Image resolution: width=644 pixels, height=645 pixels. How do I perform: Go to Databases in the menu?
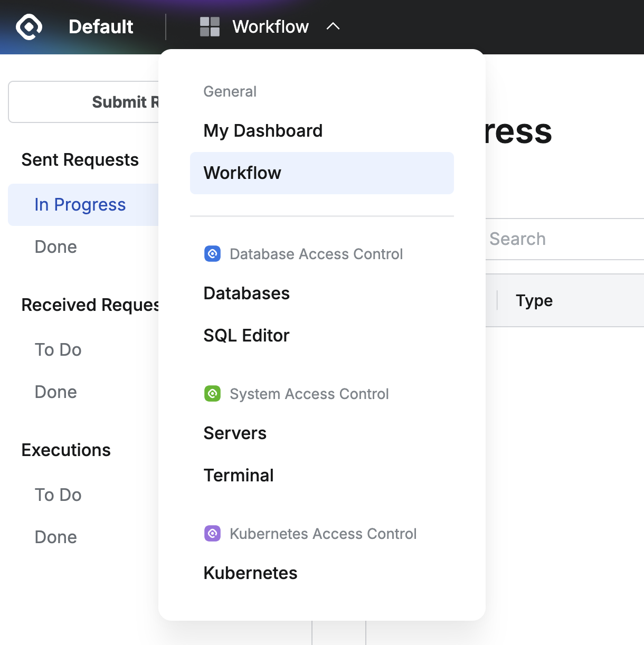(x=247, y=293)
